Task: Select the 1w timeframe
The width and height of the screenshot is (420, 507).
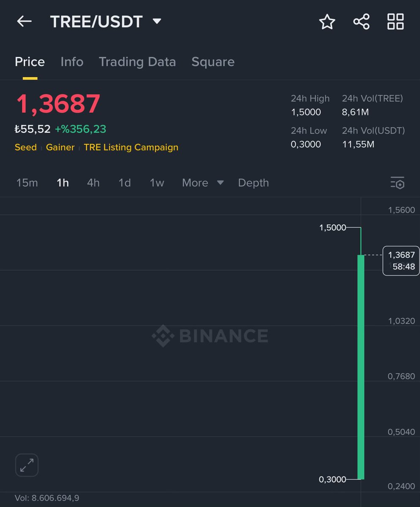Action: pyautogui.click(x=157, y=183)
